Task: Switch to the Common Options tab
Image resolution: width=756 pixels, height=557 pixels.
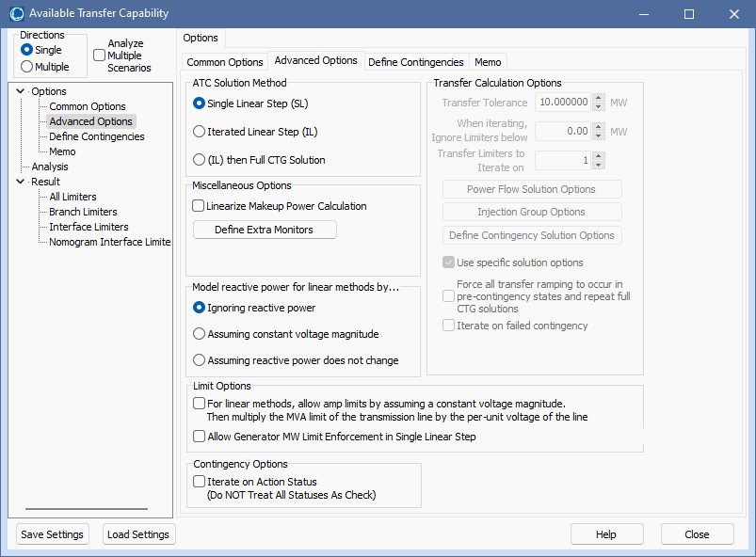Action: coord(225,62)
